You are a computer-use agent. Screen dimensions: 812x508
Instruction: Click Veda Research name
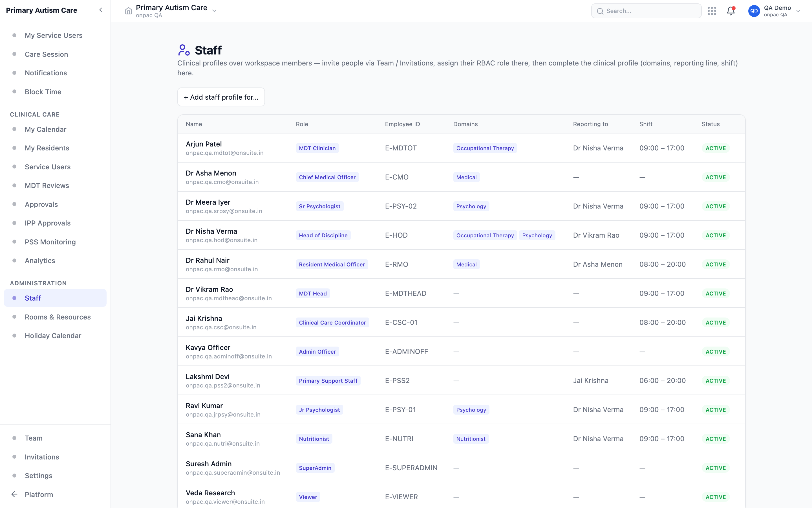pos(210,492)
